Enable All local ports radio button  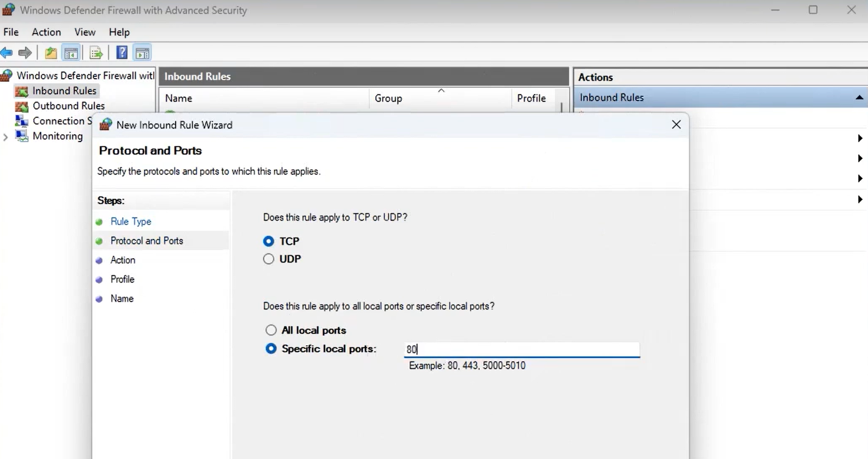[270, 330]
